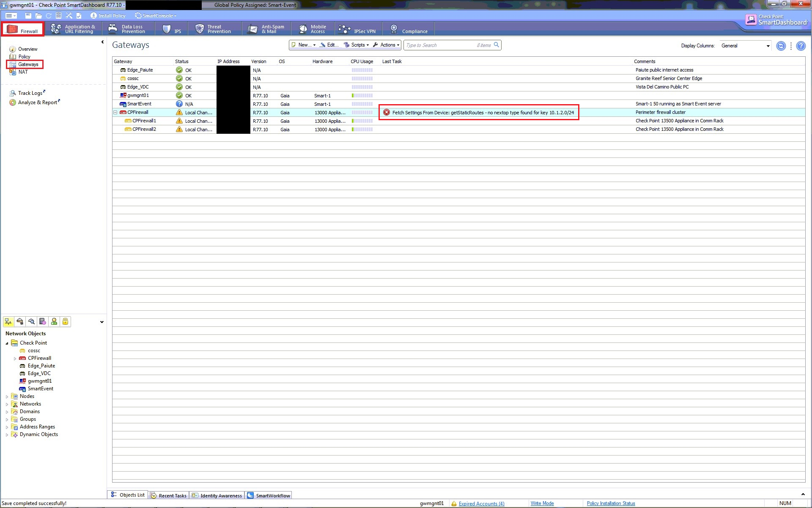Click the search magnifier in search box
Image resolution: width=812 pixels, height=508 pixels.
497,45
